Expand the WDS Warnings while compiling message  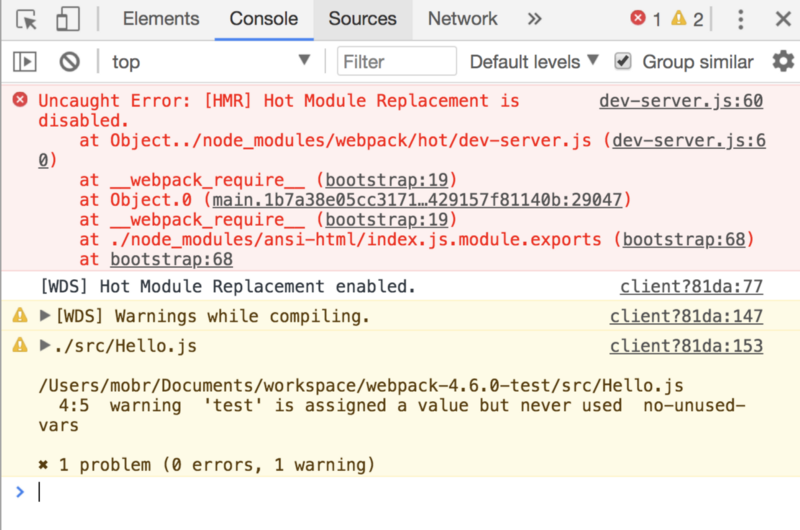click(x=45, y=316)
